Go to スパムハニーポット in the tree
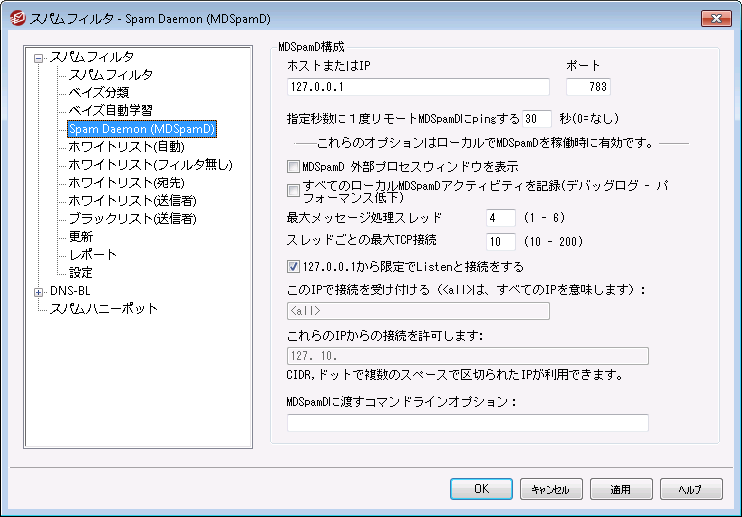Viewport: 742px width, 517px height. (x=104, y=309)
